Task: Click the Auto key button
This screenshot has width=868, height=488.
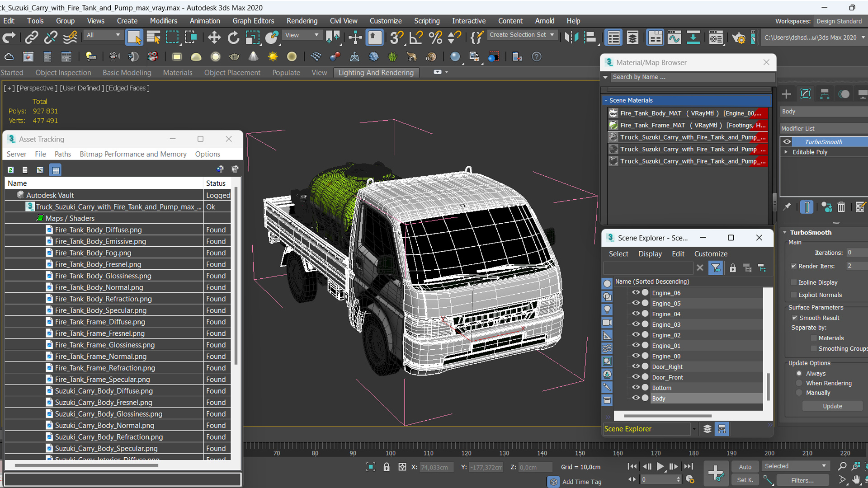Action: tap(745, 467)
